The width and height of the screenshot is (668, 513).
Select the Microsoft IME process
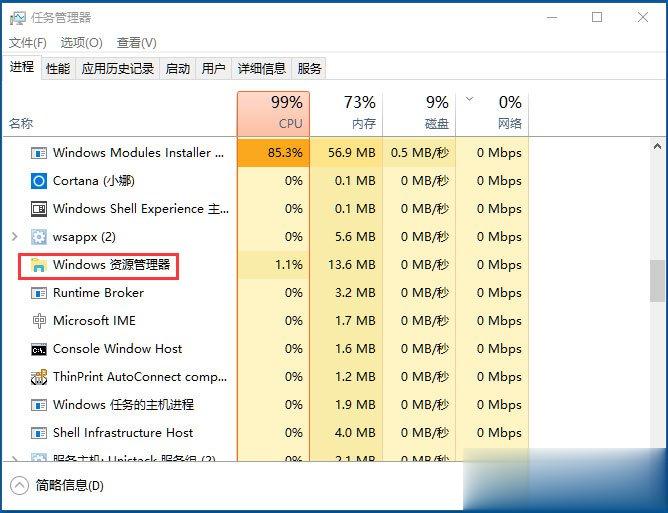(95, 321)
